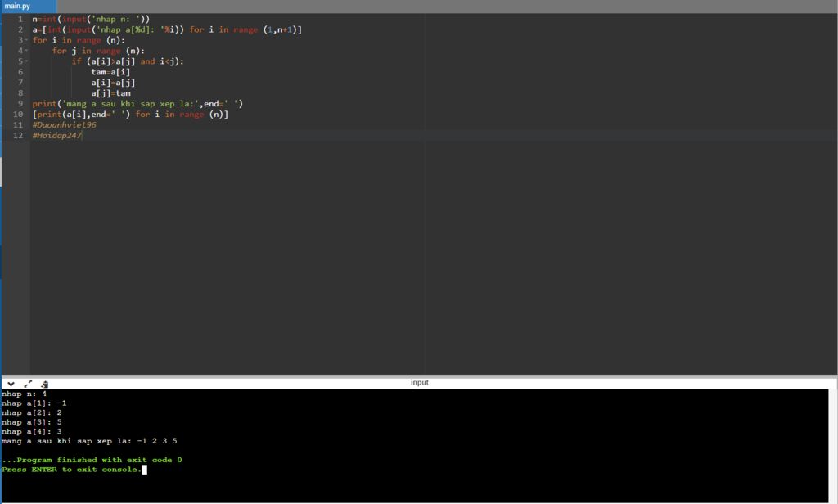Click console line 'nhap a[1]: -1'

click(34, 403)
